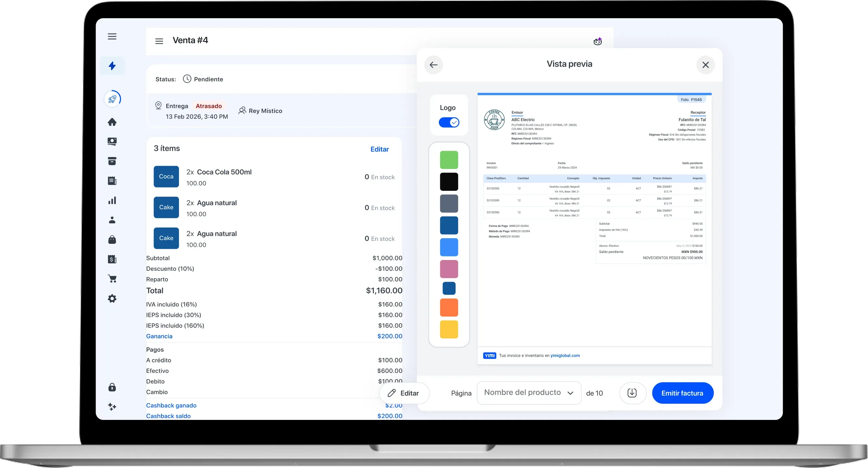Click the Efectivo payment row
The width and height of the screenshot is (868, 468).
274,371
